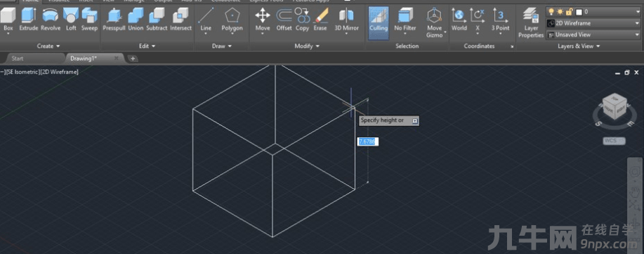This screenshot has width=644, height=254.
Task: Click the Specify height options icon
Action: click(x=415, y=120)
